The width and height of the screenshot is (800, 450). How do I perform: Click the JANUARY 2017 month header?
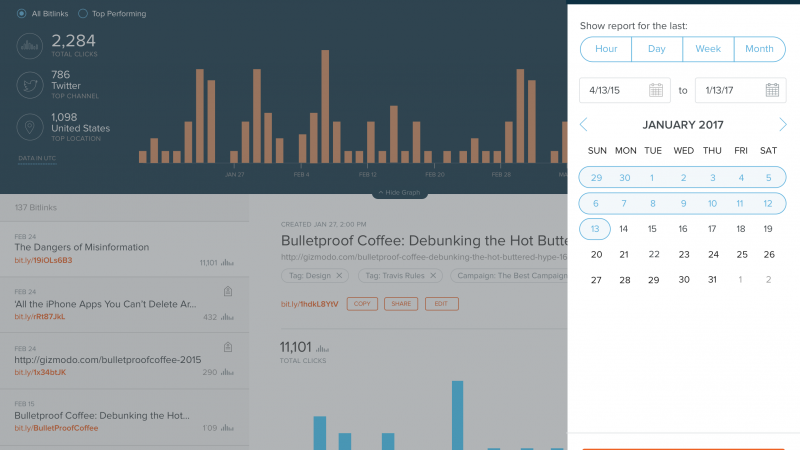(683, 125)
